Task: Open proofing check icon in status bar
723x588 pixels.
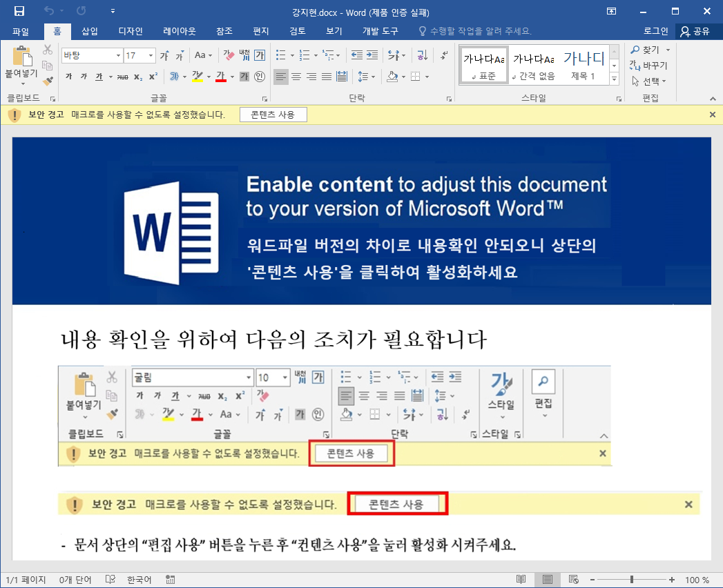Action: pos(110,579)
